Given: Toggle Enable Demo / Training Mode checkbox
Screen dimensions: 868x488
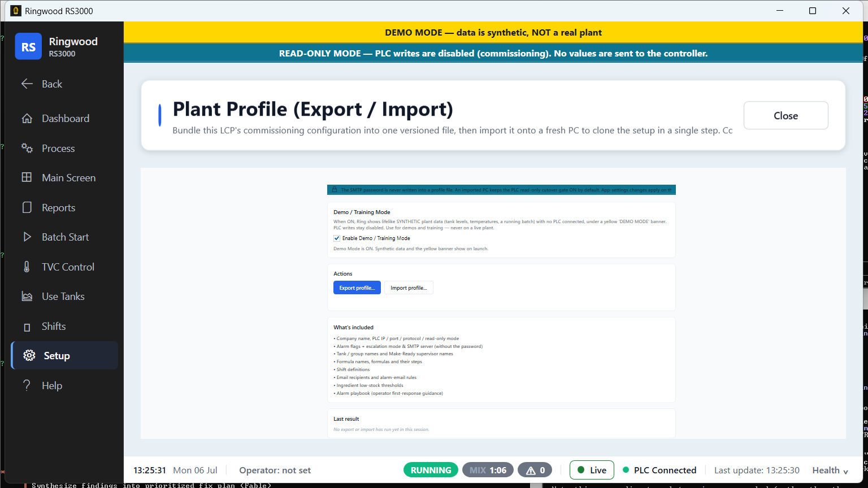Looking at the screenshot, I should coord(337,238).
